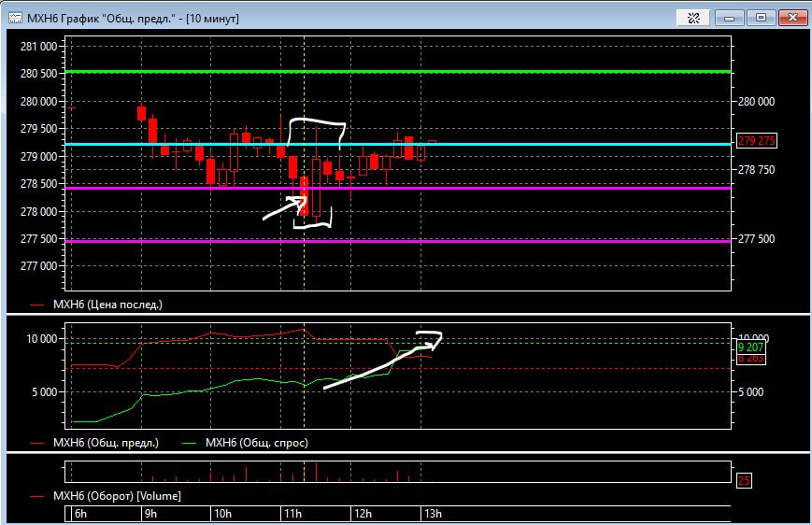Select the 'MXH6 (Общ. предл.)' legend entry

coord(106,442)
